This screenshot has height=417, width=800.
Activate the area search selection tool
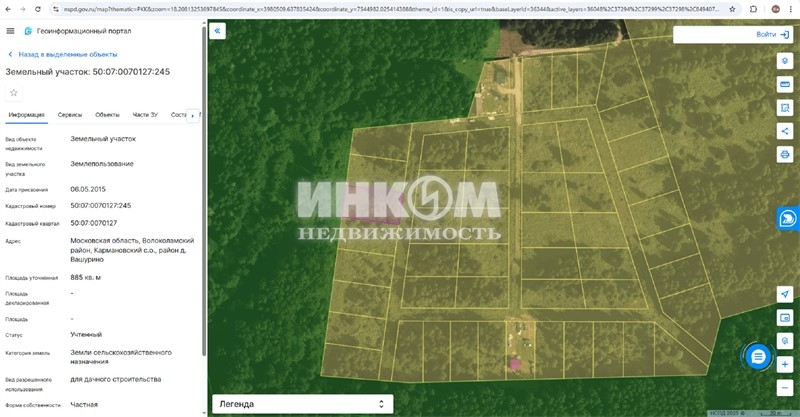pyautogui.click(x=785, y=108)
